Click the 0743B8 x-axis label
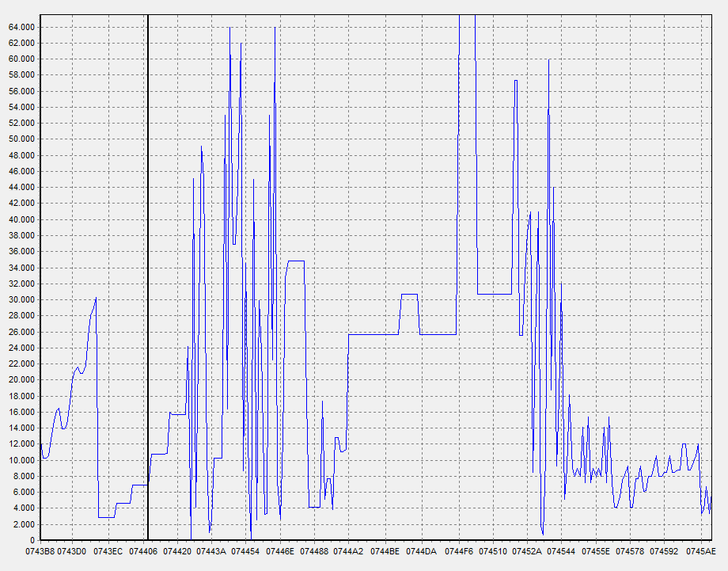 (40, 551)
